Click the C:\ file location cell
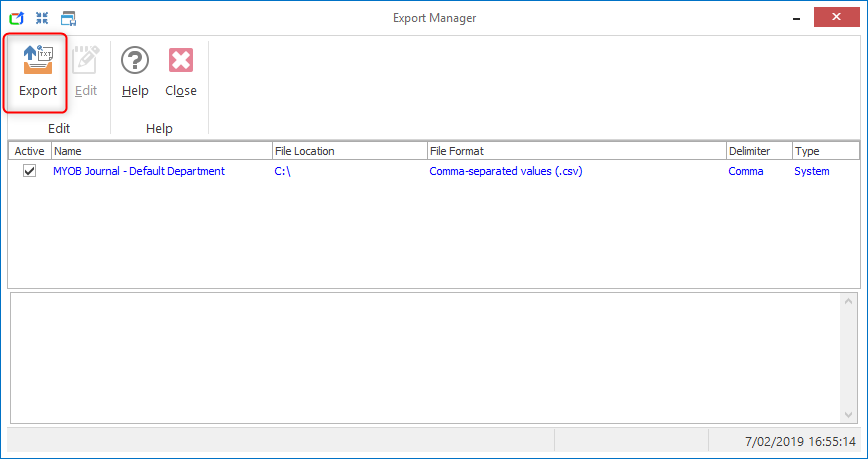Screen dimensions: 868x459 pyautogui.click(x=282, y=171)
